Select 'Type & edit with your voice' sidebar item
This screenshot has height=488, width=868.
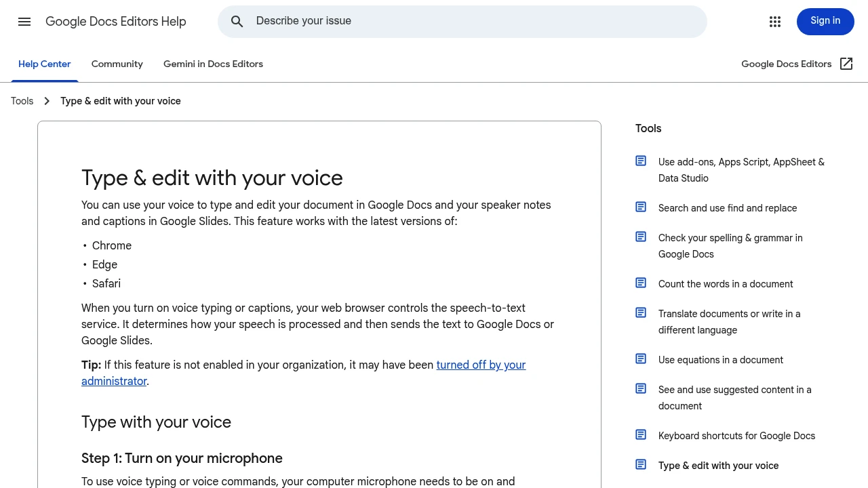tap(718, 466)
